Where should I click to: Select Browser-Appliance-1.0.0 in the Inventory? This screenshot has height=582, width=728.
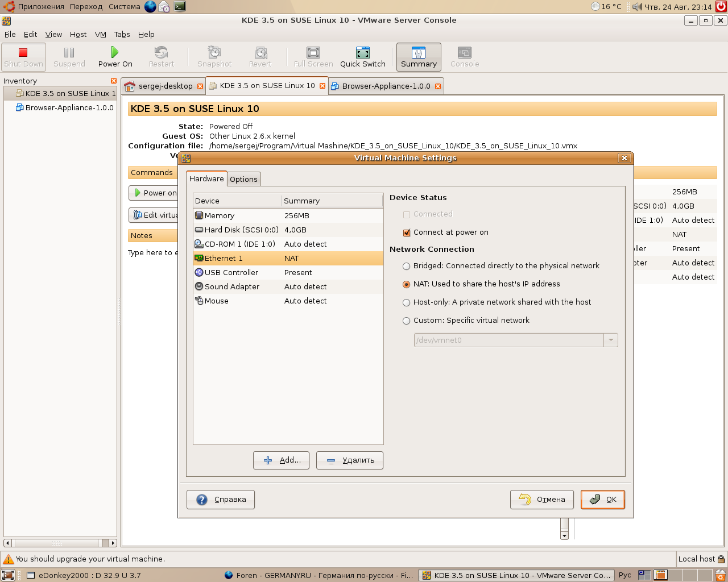69,108
